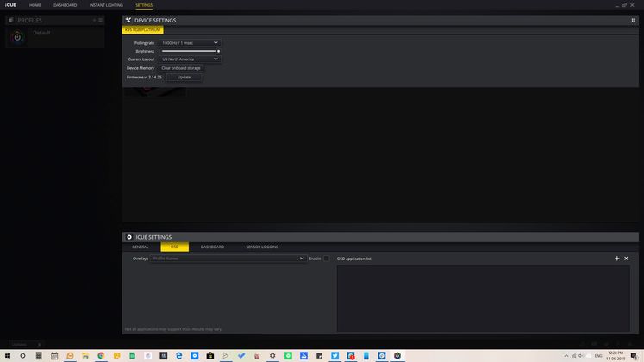Click Clear onboard storage button
Screen dimensions: 644x362
click(x=181, y=68)
